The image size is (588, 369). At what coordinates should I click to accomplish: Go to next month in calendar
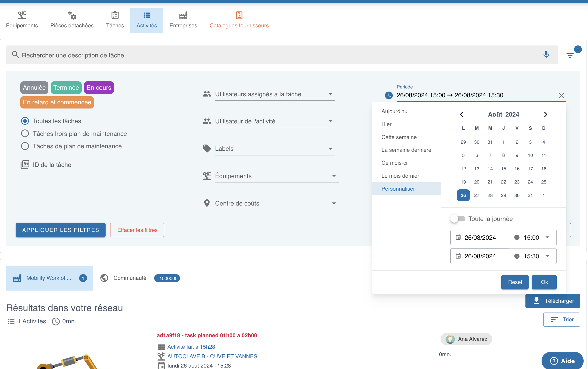click(x=545, y=114)
